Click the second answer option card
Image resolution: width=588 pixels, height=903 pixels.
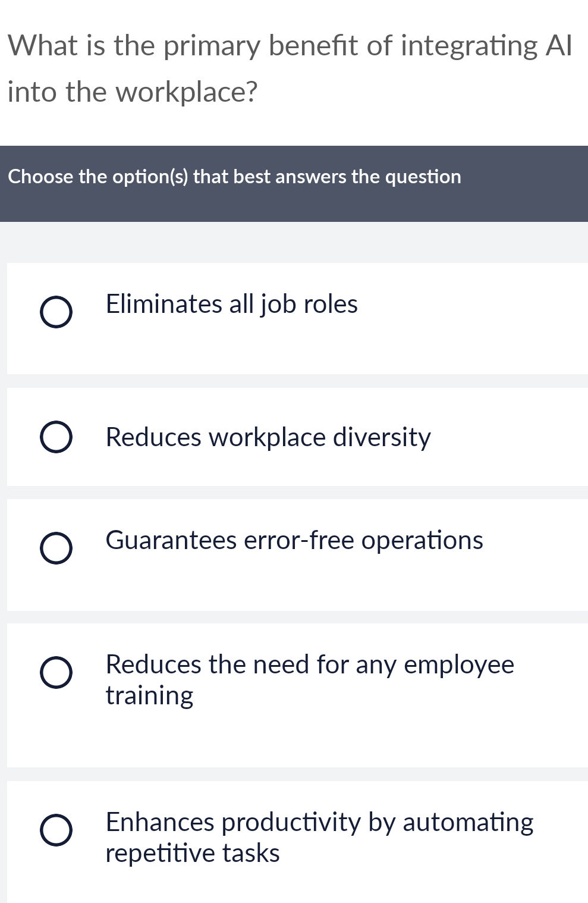coord(294,437)
